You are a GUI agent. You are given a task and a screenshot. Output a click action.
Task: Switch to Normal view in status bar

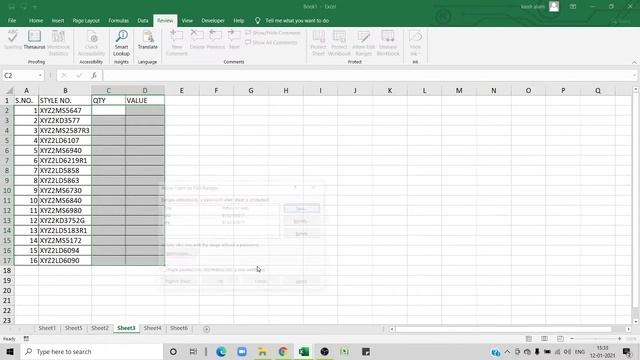coord(529,339)
